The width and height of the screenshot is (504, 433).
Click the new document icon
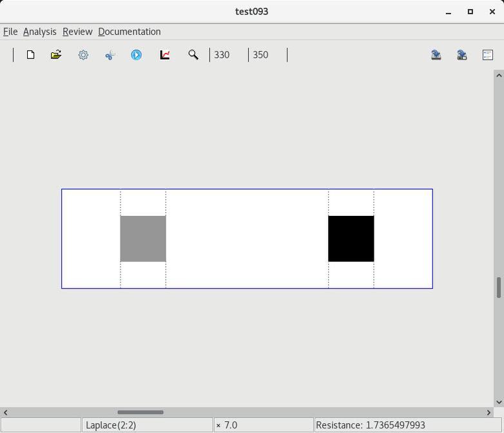(x=30, y=55)
